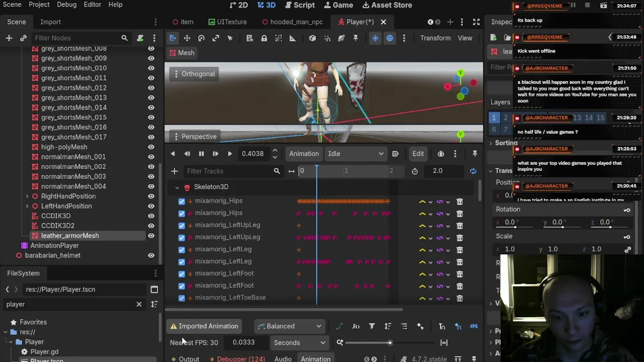Switch to the hooded_man_npc scene tab
The image size is (644, 362).
pyautogui.click(x=292, y=22)
